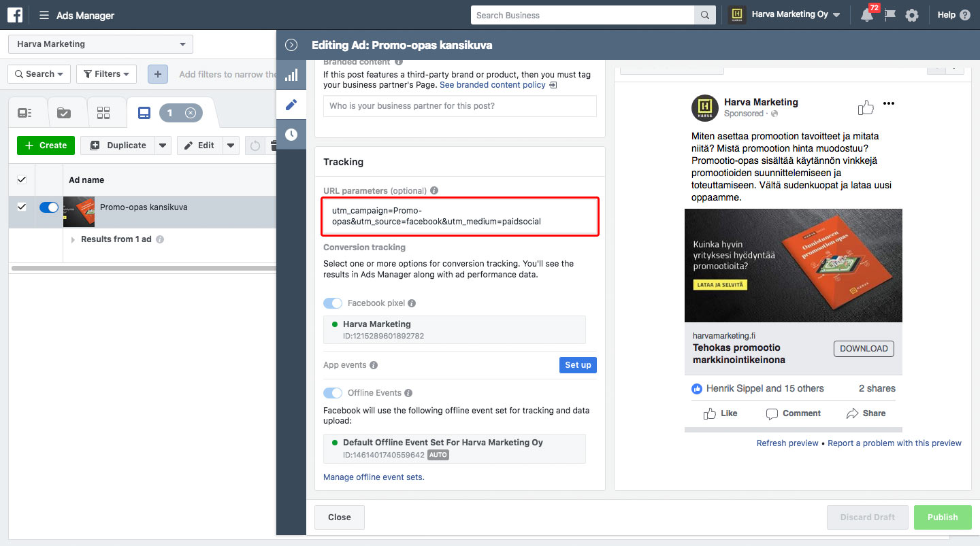Open the Duplicate dropdown arrow
Image resolution: width=980 pixels, height=546 pixels.
click(x=163, y=146)
